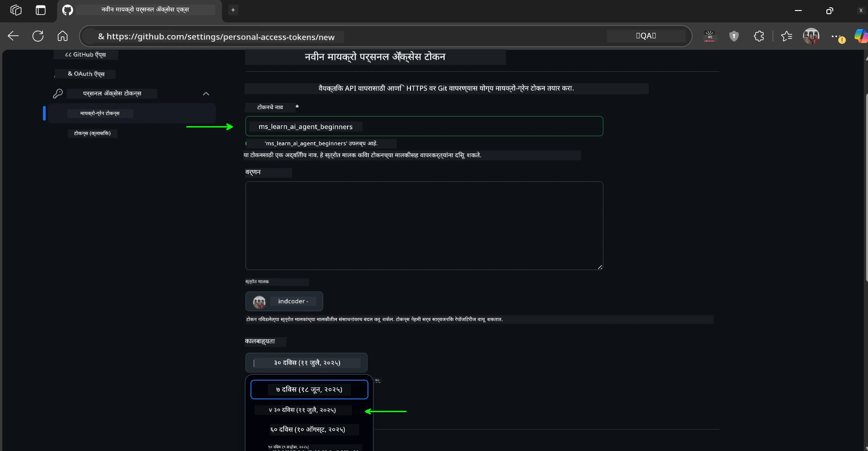868x451 pixels.
Task: Click the Refresh page icon
Action: click(x=38, y=36)
